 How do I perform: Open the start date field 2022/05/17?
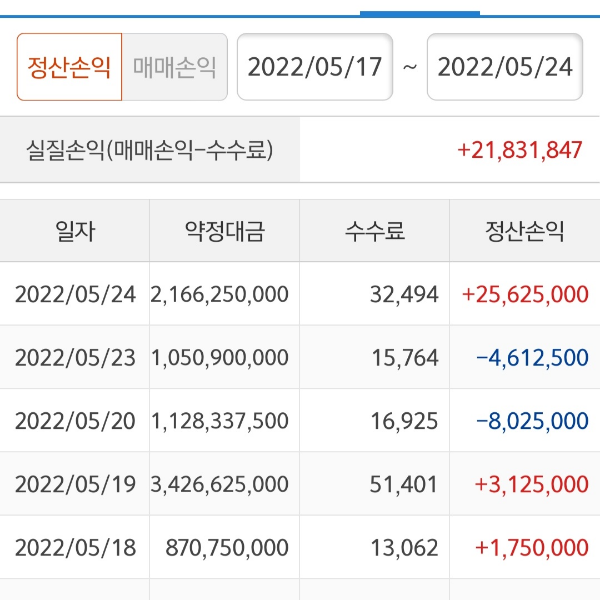[315, 67]
